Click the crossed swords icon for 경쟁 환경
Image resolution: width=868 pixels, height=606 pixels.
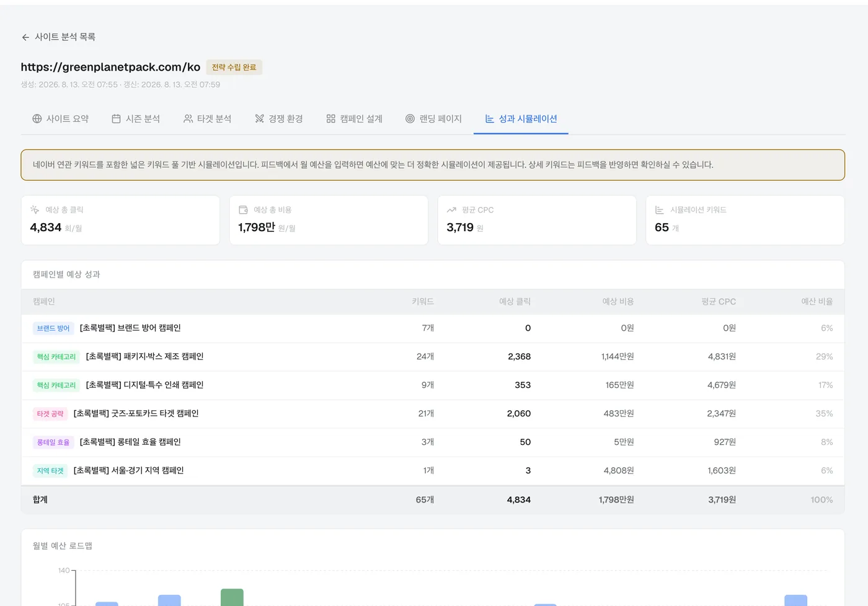click(x=259, y=118)
